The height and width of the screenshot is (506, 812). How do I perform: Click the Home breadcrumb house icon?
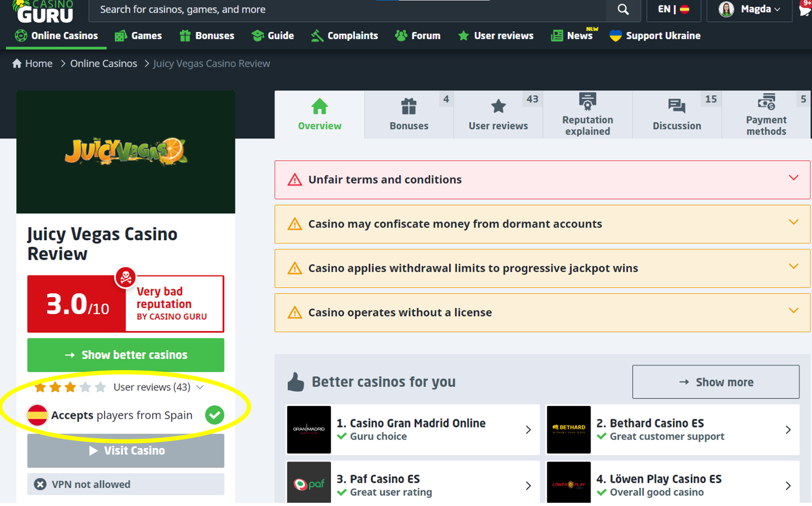coord(17,64)
